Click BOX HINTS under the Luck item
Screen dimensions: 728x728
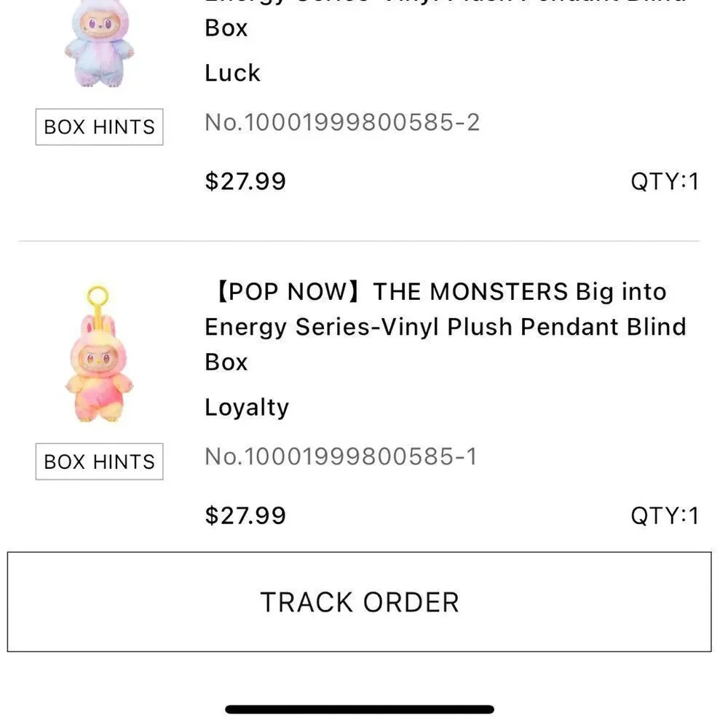tap(99, 127)
